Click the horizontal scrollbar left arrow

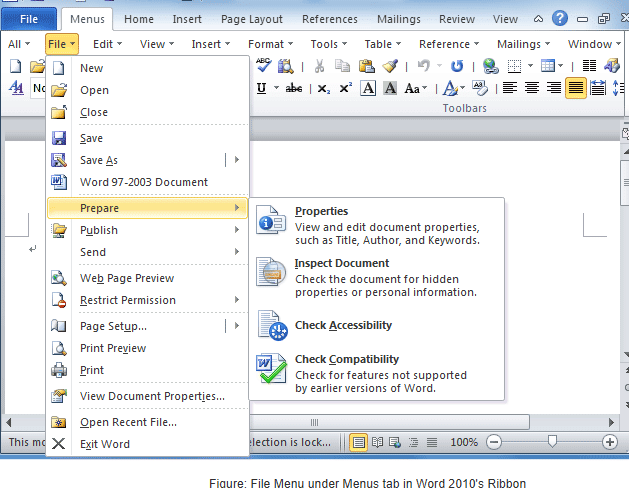tap(8, 422)
